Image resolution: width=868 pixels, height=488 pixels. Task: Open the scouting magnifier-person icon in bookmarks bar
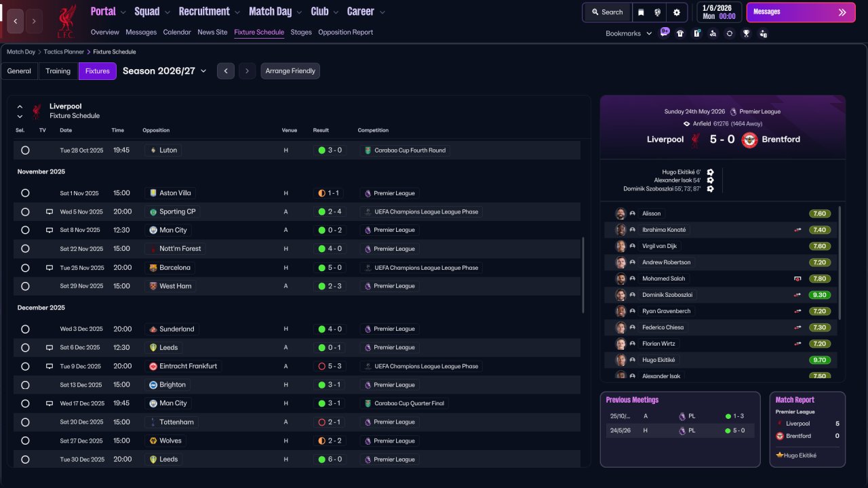[713, 33]
